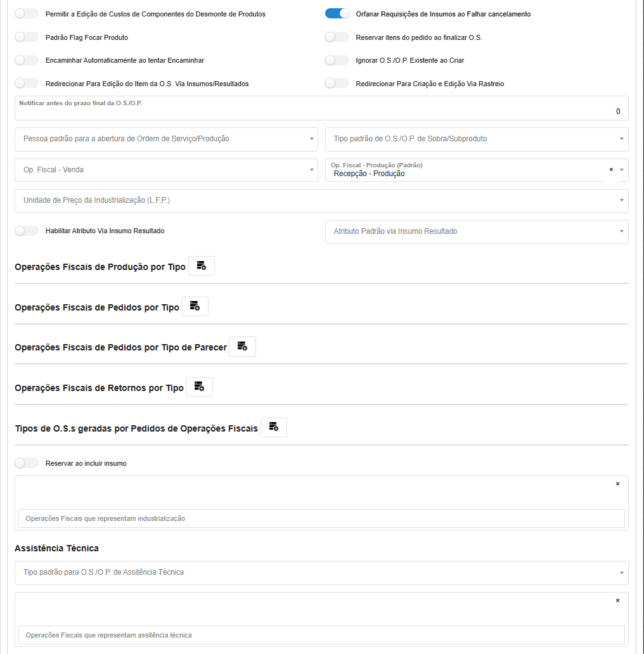
Task: Focus the Operações Fiscais que representam industrialização input
Action: point(321,518)
